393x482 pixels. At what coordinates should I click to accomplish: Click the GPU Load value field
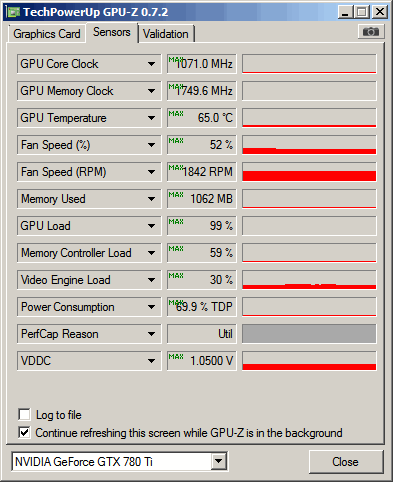pos(202,226)
